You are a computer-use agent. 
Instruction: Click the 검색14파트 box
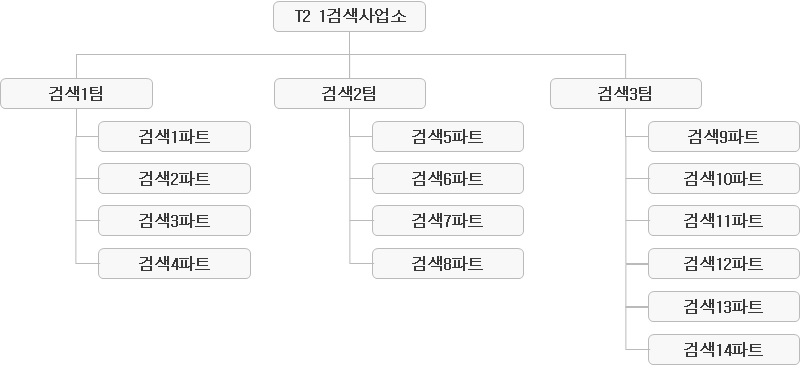pyautogui.click(x=724, y=350)
